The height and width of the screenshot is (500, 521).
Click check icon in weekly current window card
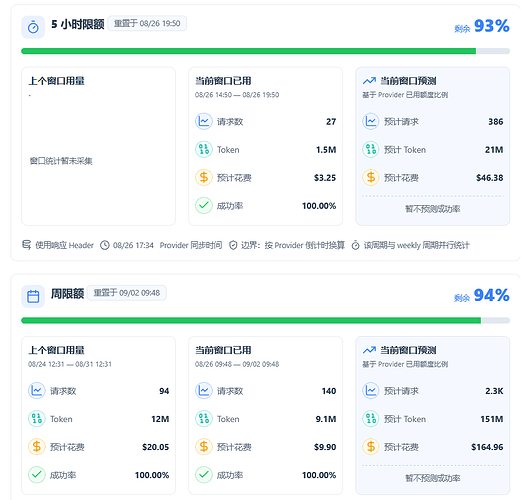click(x=204, y=475)
